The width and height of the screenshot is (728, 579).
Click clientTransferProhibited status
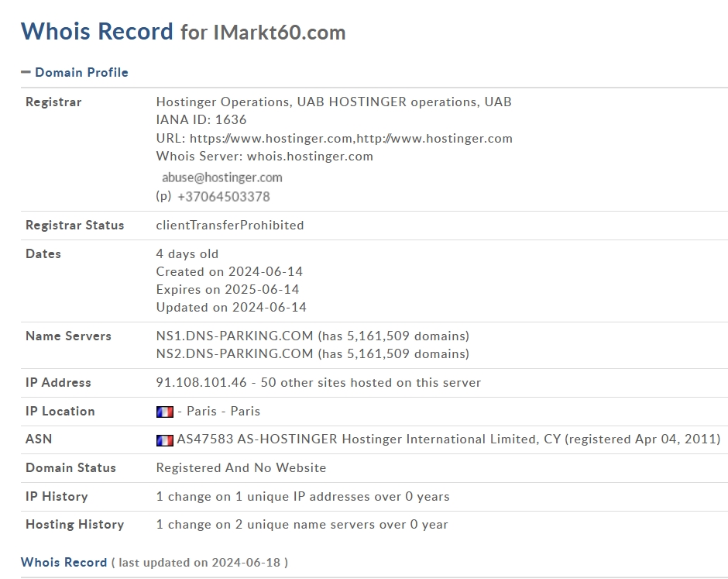(230, 225)
